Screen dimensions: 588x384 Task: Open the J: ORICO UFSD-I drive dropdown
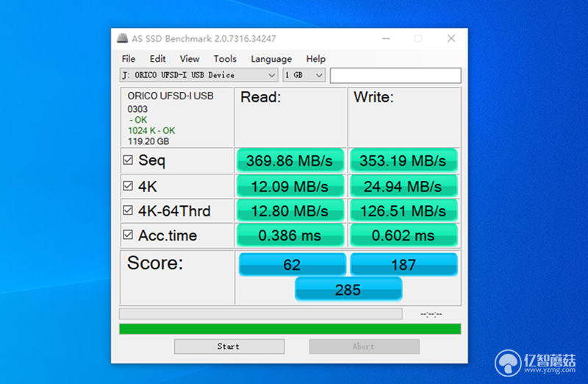(198, 75)
